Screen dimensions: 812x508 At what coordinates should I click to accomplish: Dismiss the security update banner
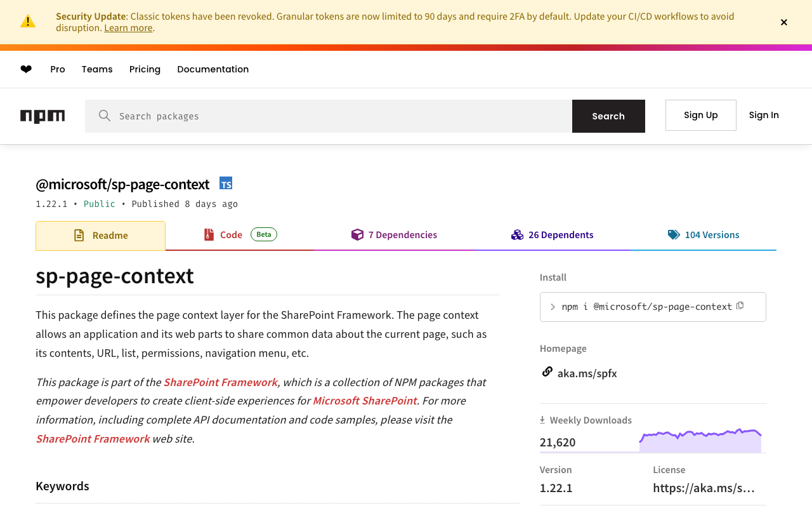click(784, 22)
